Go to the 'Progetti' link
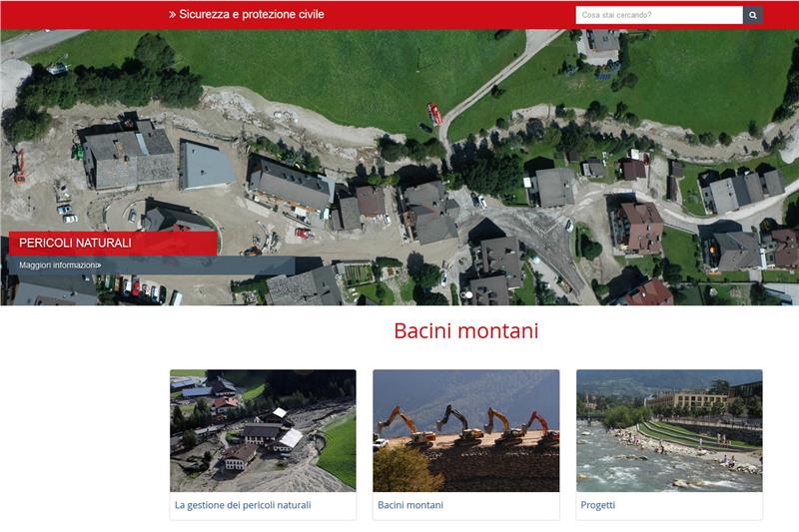This screenshot has width=799, height=532. [x=598, y=505]
